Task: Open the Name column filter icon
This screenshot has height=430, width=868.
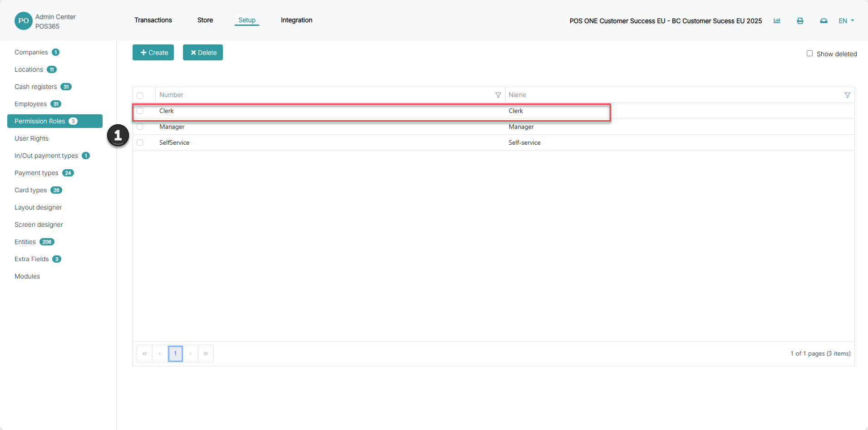Action: pyautogui.click(x=847, y=95)
